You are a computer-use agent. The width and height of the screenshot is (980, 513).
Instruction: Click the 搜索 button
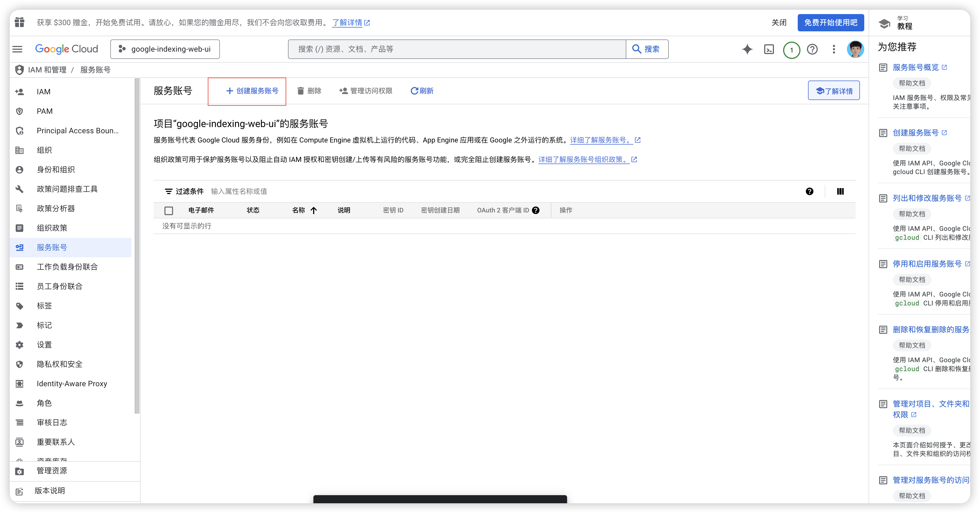click(x=646, y=49)
